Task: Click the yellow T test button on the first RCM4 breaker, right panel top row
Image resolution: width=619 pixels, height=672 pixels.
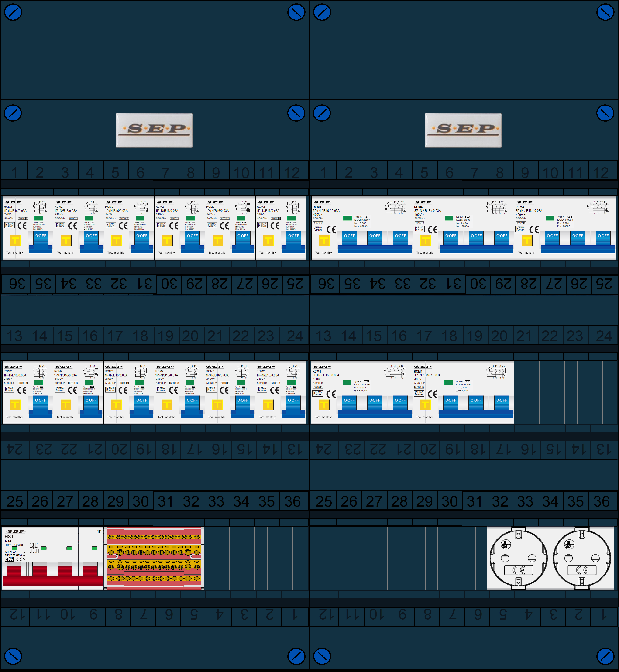Action: (x=324, y=240)
